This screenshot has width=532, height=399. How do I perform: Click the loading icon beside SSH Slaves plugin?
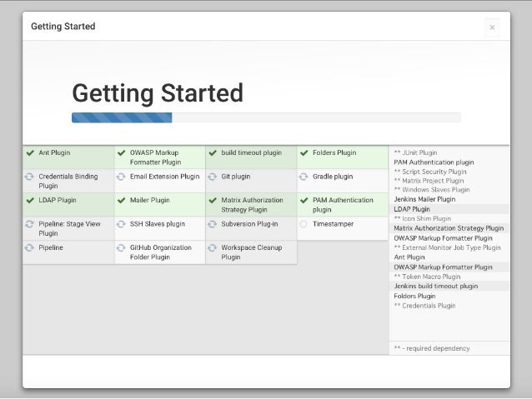pos(121,224)
